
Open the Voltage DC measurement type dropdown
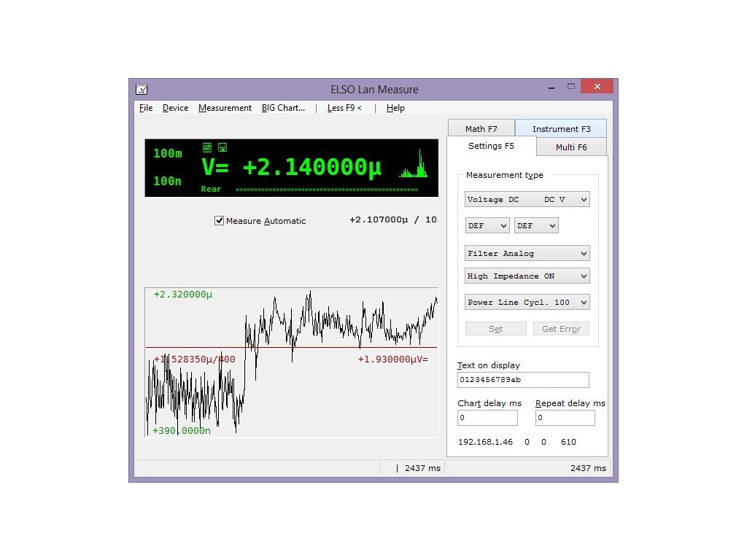click(527, 200)
